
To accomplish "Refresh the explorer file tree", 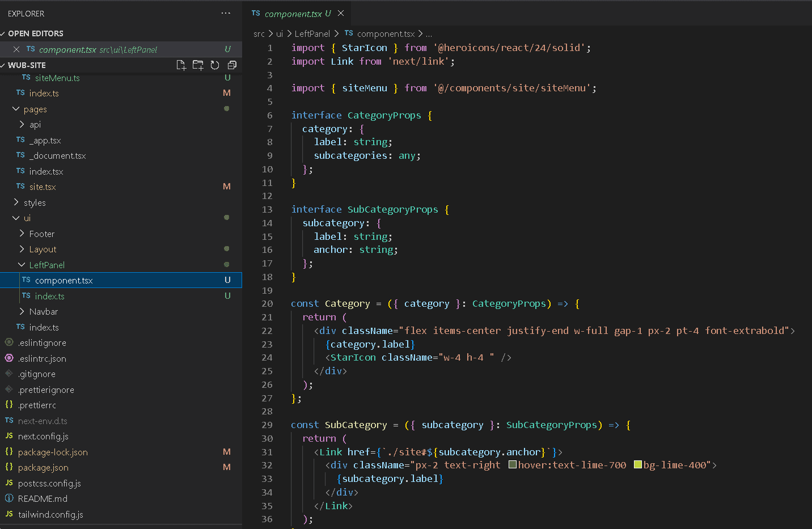I will [x=215, y=65].
